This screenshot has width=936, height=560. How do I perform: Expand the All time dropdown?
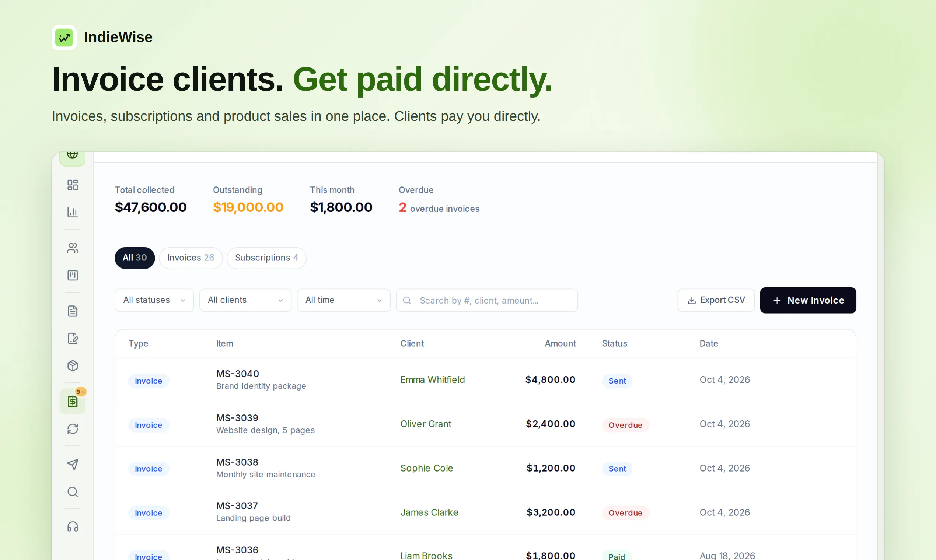click(x=343, y=300)
